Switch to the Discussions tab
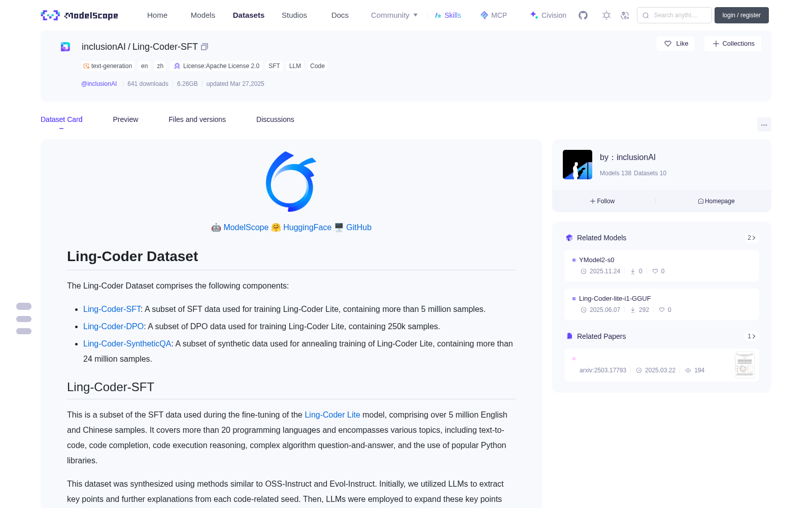The width and height of the screenshot is (812, 508). pos(275,119)
